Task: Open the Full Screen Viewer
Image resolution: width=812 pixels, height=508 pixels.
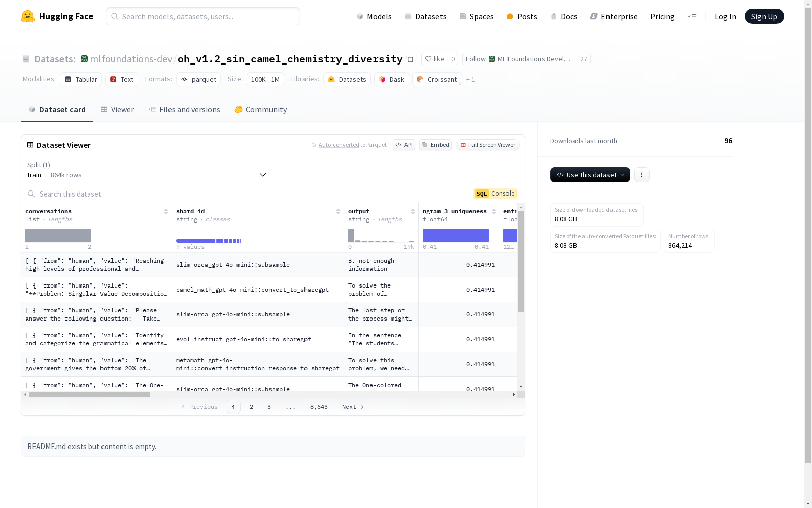Action: pos(488,145)
